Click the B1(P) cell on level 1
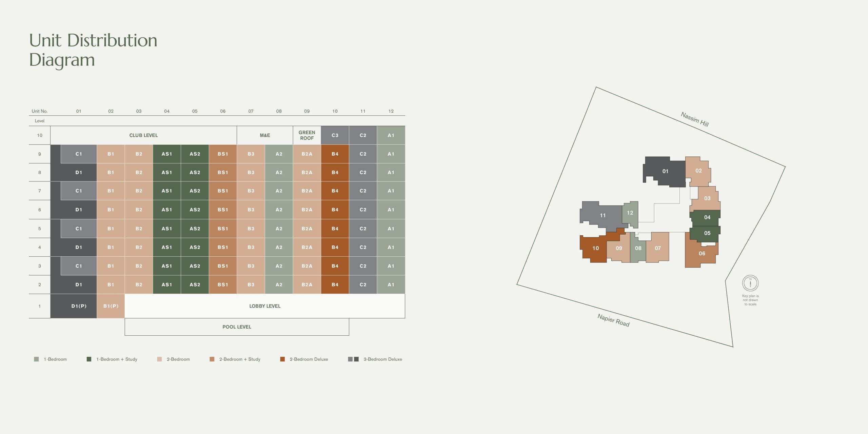This screenshot has height=434, width=868. (111, 306)
